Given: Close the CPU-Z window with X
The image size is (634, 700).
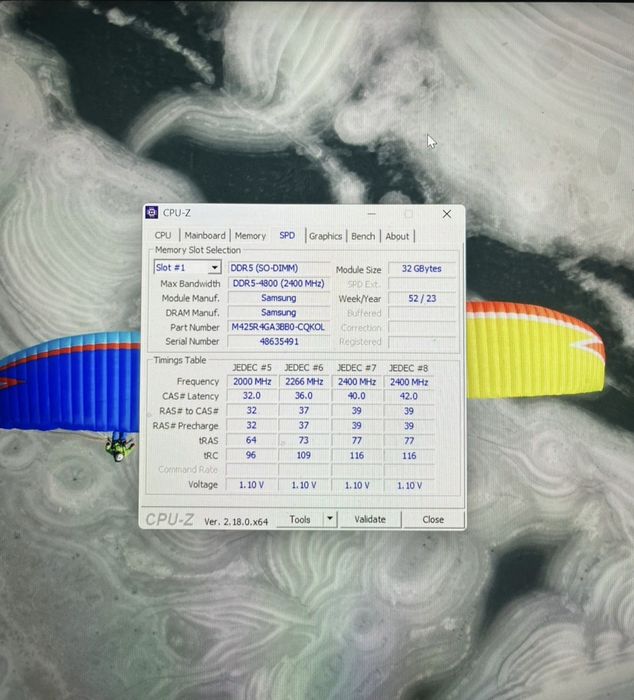Looking at the screenshot, I should pos(446,214).
